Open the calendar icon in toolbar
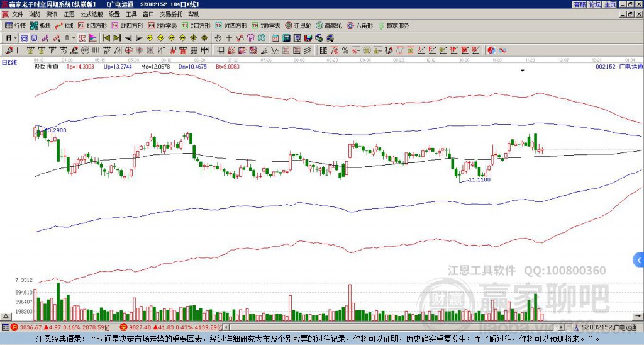This screenshot has width=644, height=345. [x=275, y=38]
